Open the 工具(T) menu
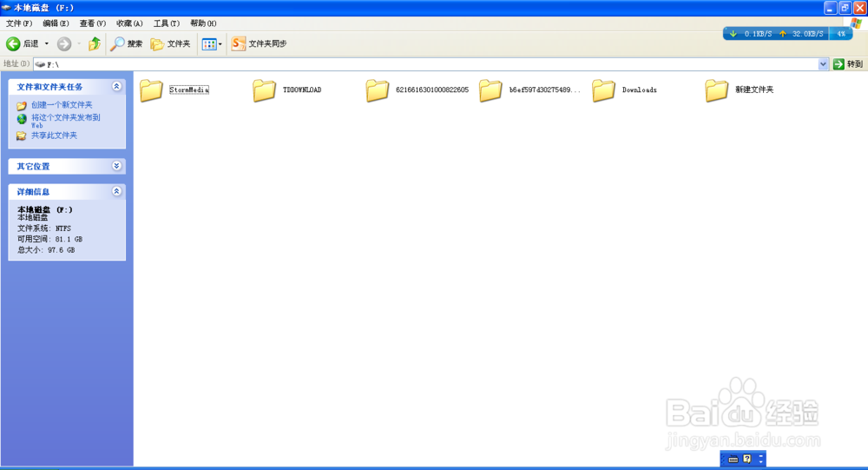 167,23
